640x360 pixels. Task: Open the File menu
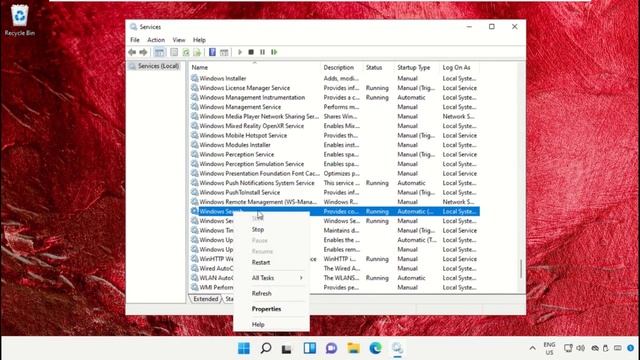pos(135,40)
